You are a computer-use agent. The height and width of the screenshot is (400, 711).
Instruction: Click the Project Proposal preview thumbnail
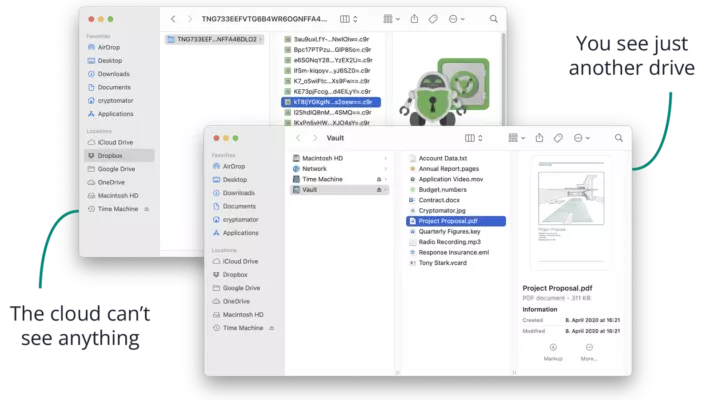point(571,213)
